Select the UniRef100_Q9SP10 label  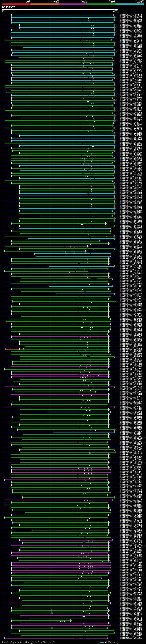tap(131, 216)
